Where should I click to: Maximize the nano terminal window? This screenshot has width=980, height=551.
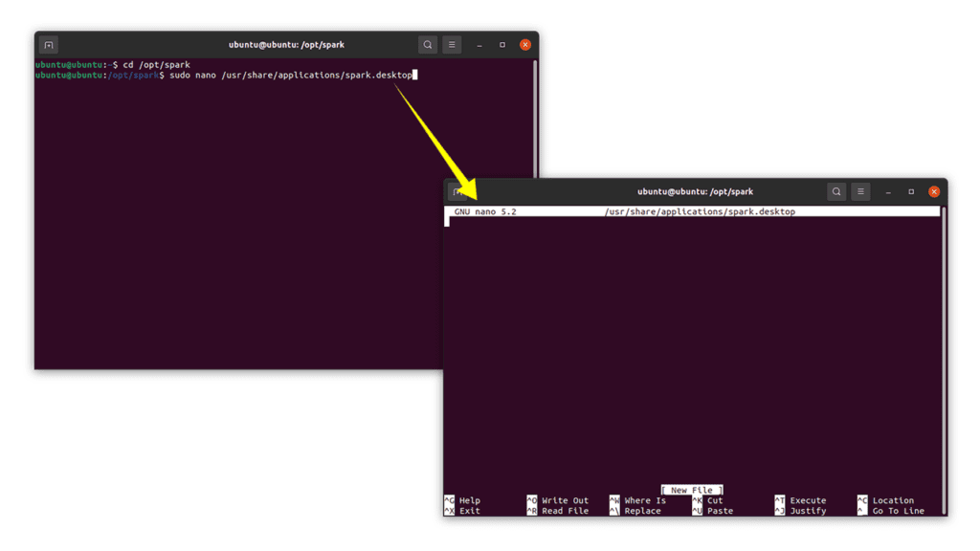911,191
